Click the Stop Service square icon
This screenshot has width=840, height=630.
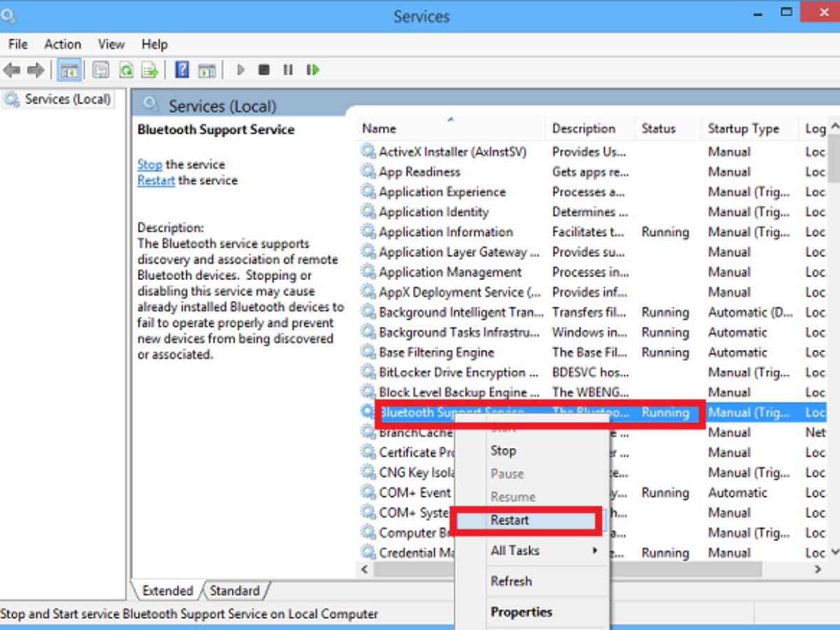coord(264,70)
